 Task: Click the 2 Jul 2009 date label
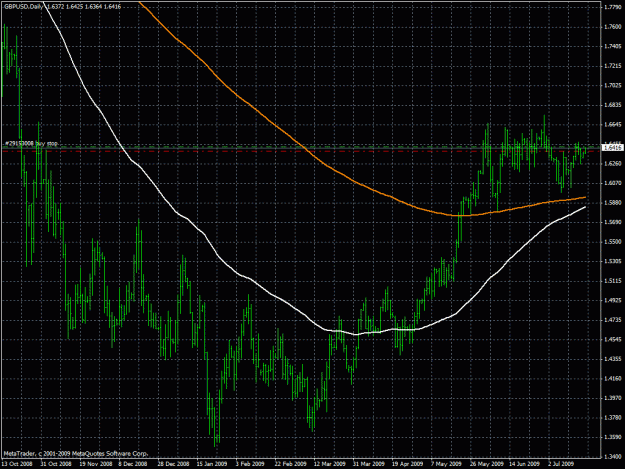pos(561,464)
